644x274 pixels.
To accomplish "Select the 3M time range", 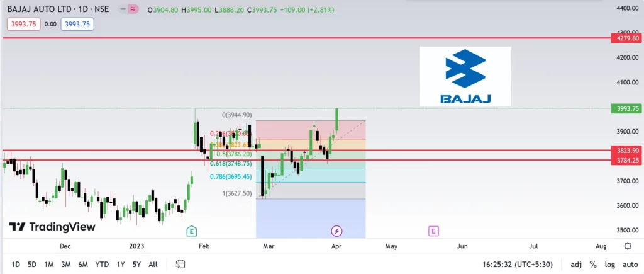I will pyautogui.click(x=65, y=265).
